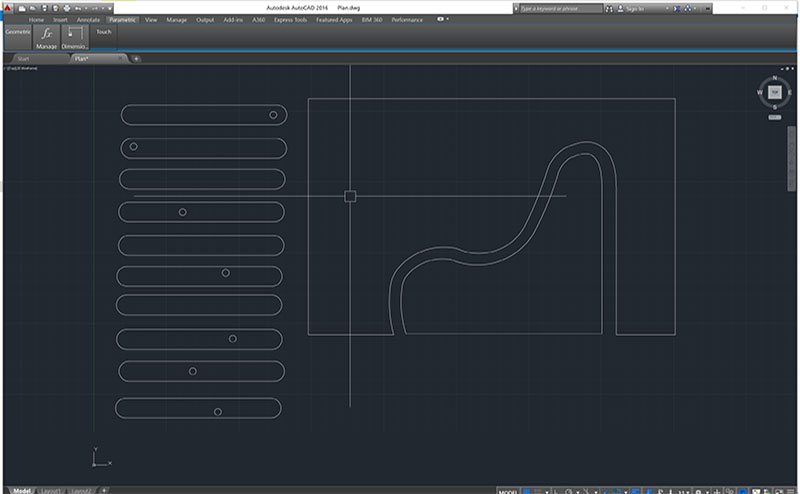Click the ribbon minimize toggle after Performance
This screenshot has height=494, width=800.
coord(440,19)
